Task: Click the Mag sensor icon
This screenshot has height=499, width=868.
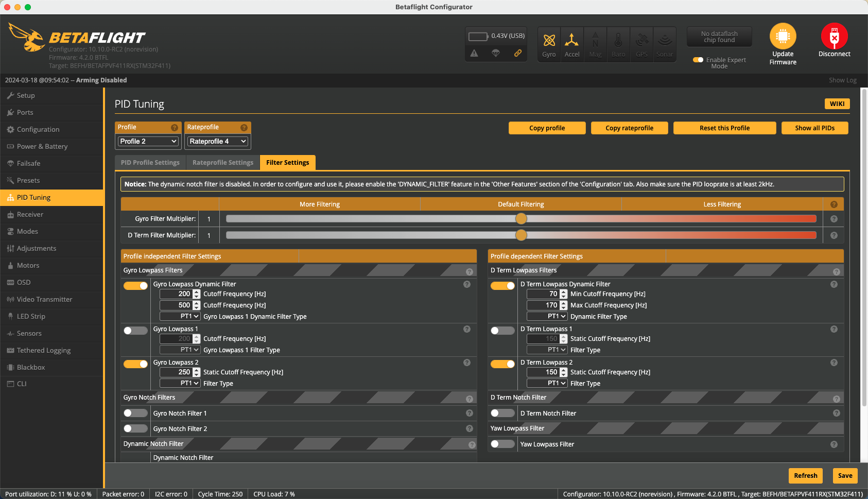Action: pyautogui.click(x=595, y=40)
